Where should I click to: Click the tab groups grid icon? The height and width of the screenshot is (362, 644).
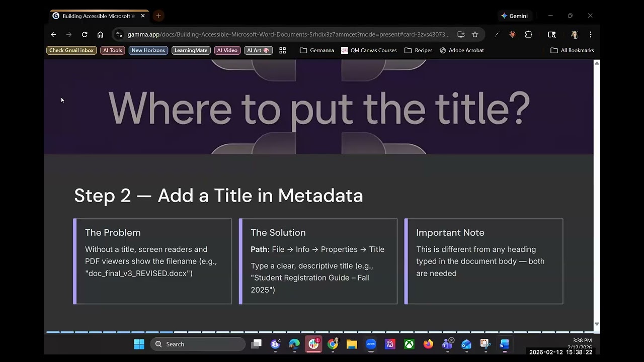point(283,50)
